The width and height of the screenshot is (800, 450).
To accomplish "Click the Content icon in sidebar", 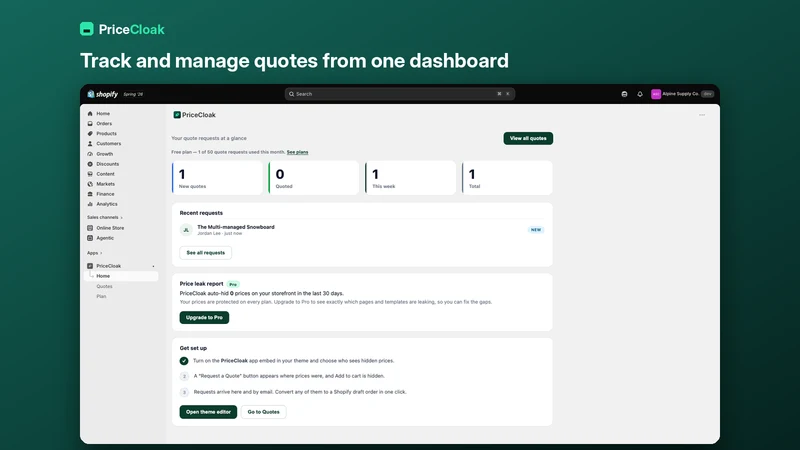I will click(x=90, y=174).
